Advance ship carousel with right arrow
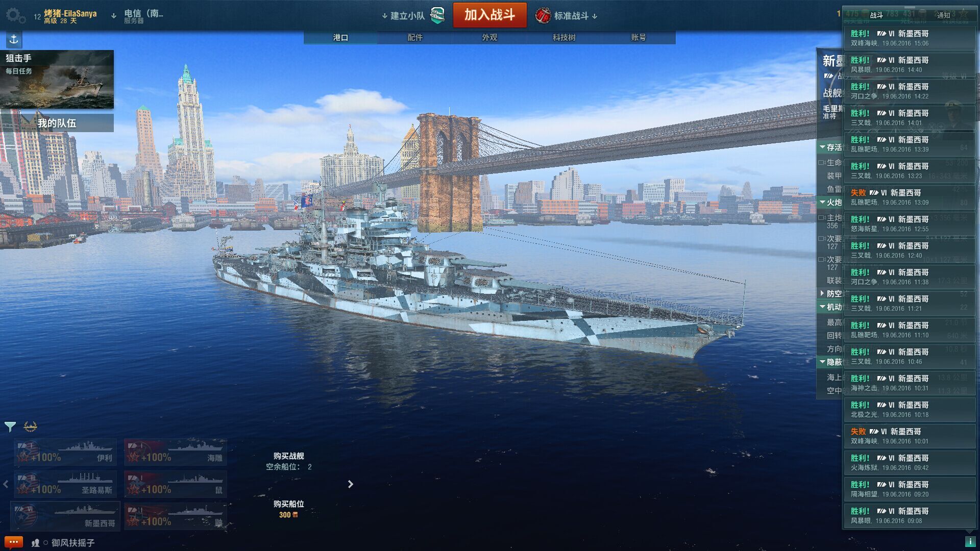Image resolution: width=980 pixels, height=551 pixels. click(350, 484)
